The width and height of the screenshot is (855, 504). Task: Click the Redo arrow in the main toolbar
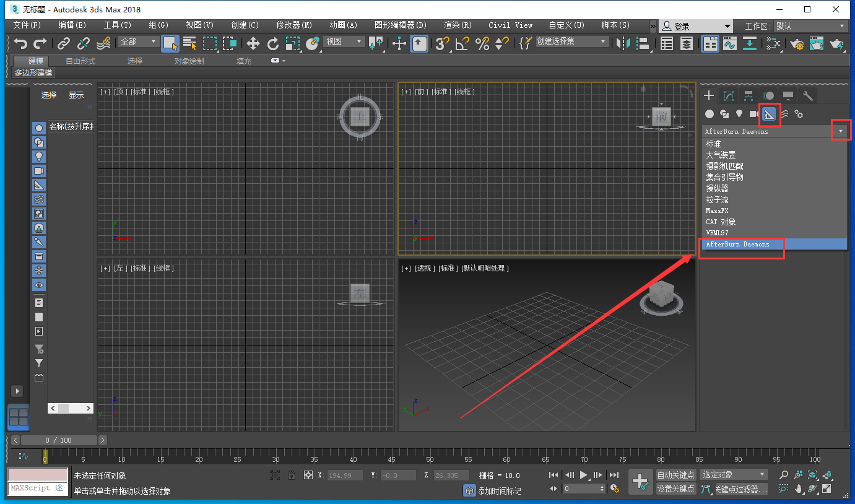coord(40,43)
